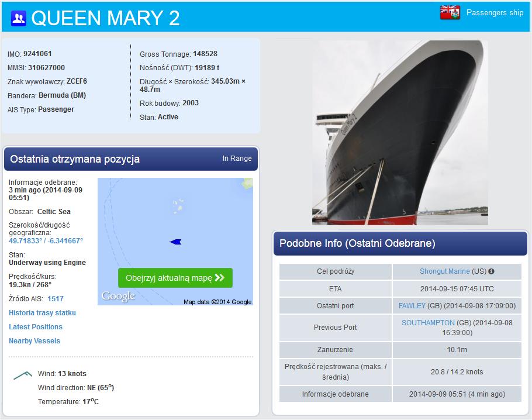
Task: Select area value Celtic Sea
Action: pos(54,212)
